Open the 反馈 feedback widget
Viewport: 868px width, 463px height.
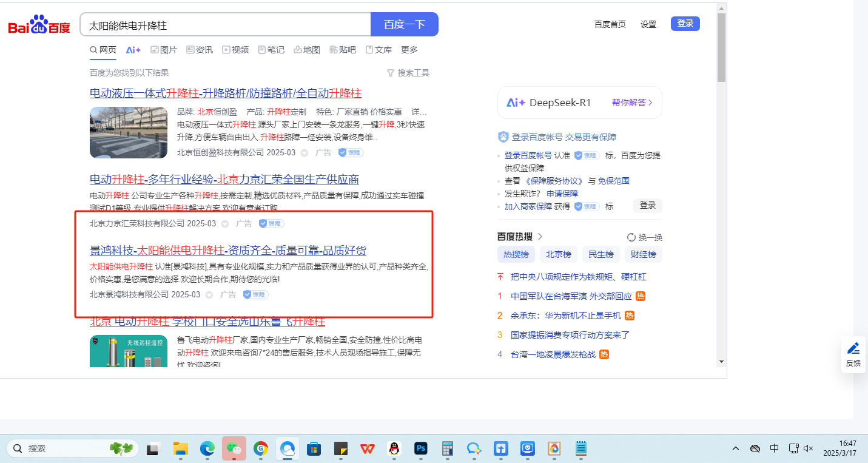[x=853, y=353]
